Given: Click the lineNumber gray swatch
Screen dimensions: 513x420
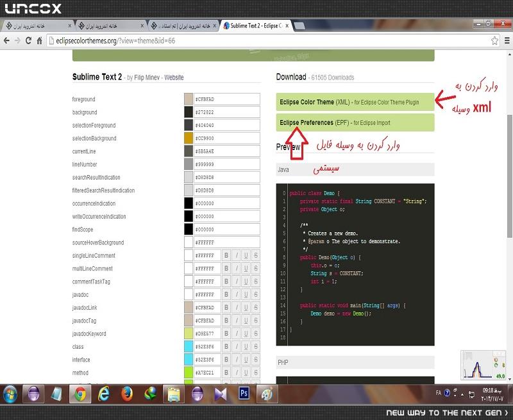Looking at the screenshot, I should (189, 164).
